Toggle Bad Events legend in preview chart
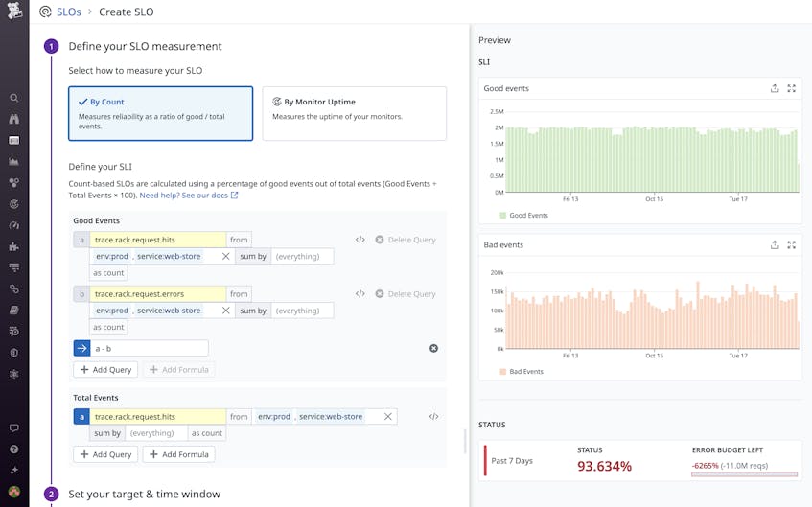The image size is (812, 507). coord(522,372)
